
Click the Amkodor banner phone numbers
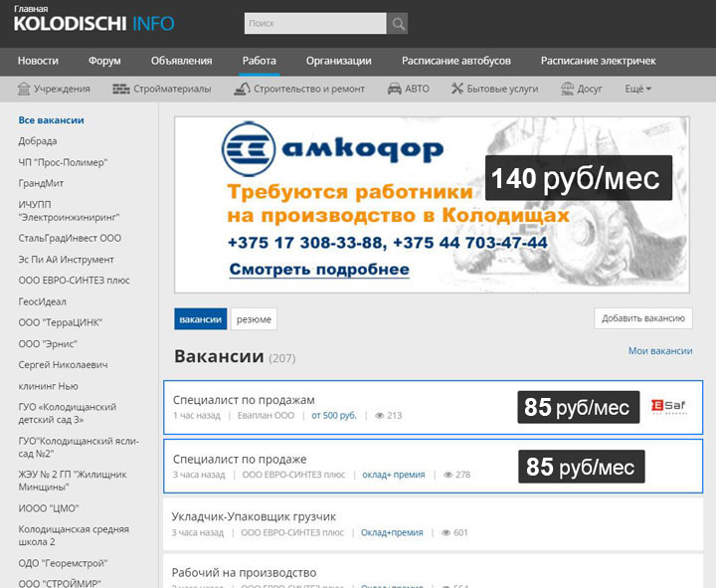pos(388,243)
